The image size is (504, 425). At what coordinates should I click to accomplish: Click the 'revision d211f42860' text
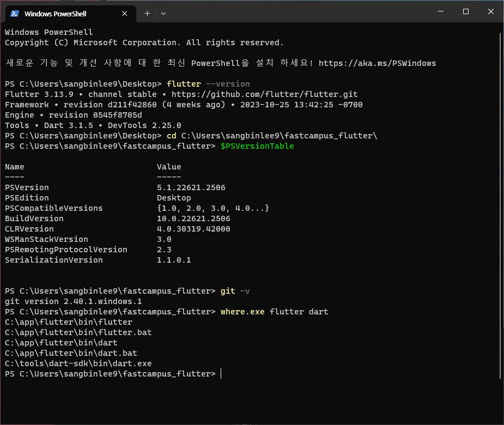pyautogui.click(x=110, y=105)
